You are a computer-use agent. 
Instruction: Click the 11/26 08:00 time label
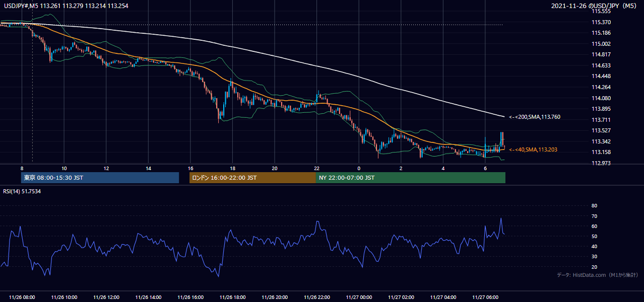click(x=22, y=297)
